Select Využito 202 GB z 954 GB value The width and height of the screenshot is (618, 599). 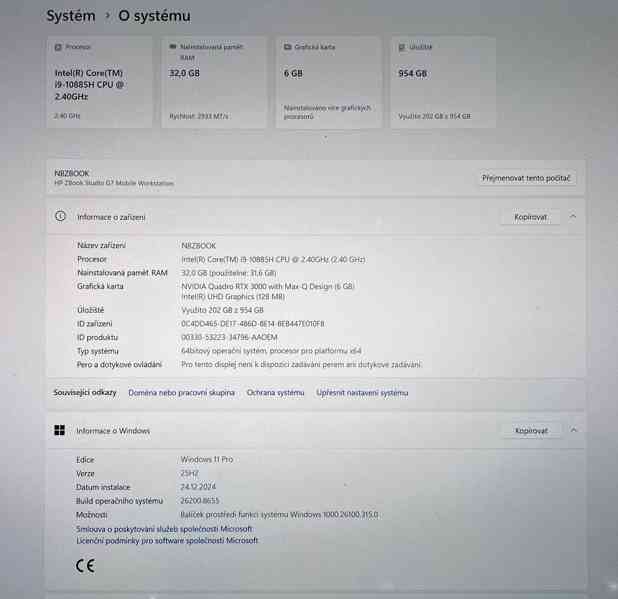click(x=222, y=311)
